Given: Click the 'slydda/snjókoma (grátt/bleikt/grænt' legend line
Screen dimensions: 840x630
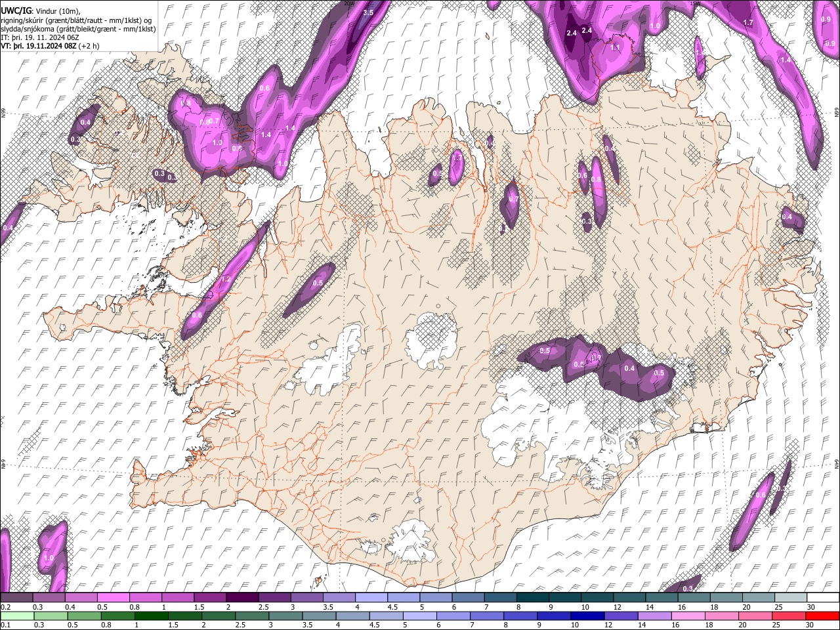Looking at the screenshot, I should coord(77,29).
